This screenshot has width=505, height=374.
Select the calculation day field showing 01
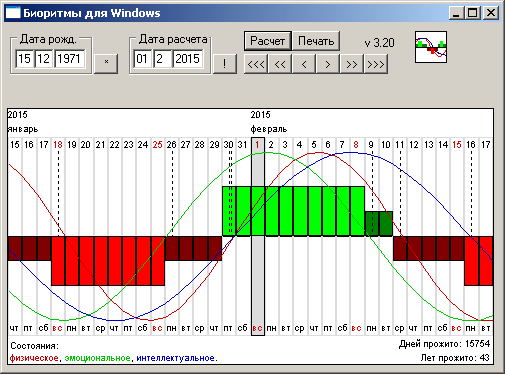[142, 59]
